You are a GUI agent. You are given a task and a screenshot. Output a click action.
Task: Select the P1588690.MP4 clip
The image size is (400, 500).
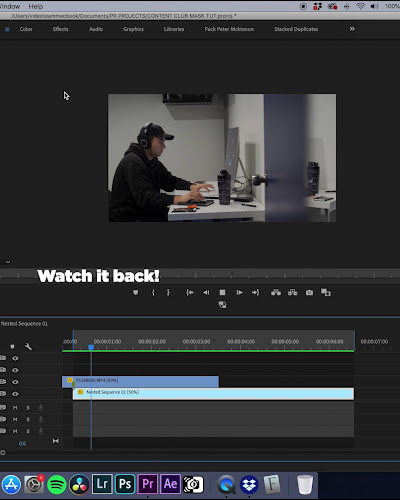pyautogui.click(x=140, y=382)
